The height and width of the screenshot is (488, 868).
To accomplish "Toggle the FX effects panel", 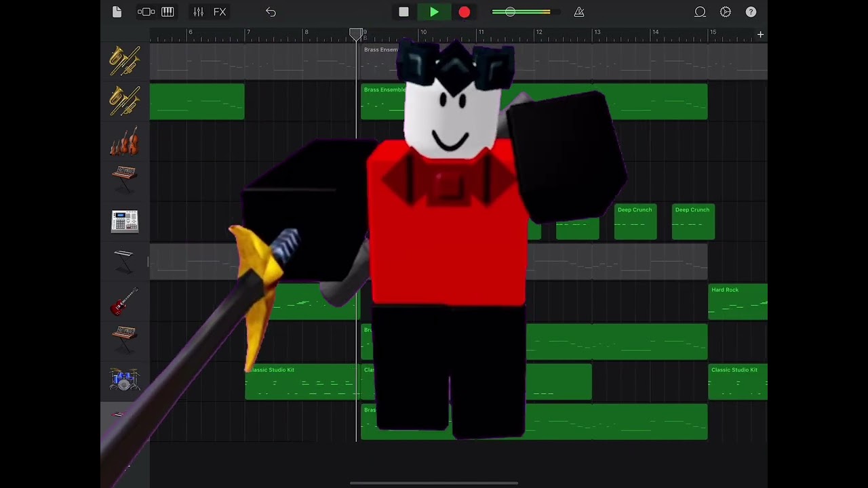I will 220,12.
